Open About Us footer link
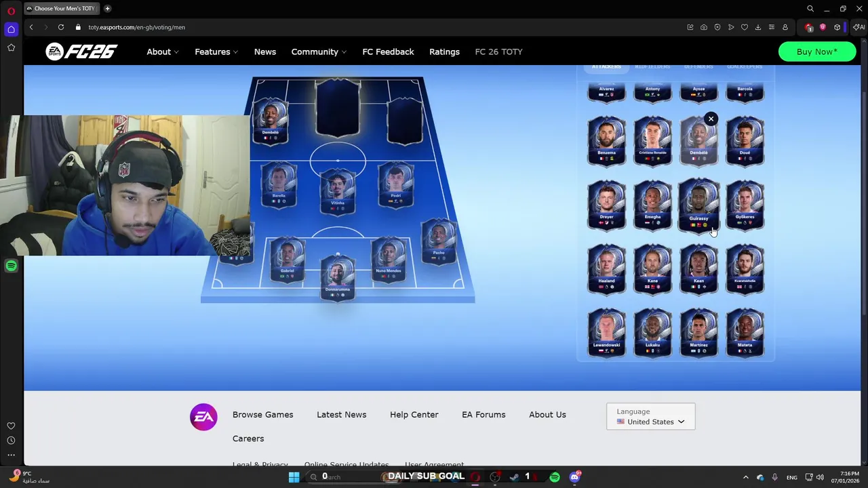This screenshot has height=488, width=868. [547, 415]
